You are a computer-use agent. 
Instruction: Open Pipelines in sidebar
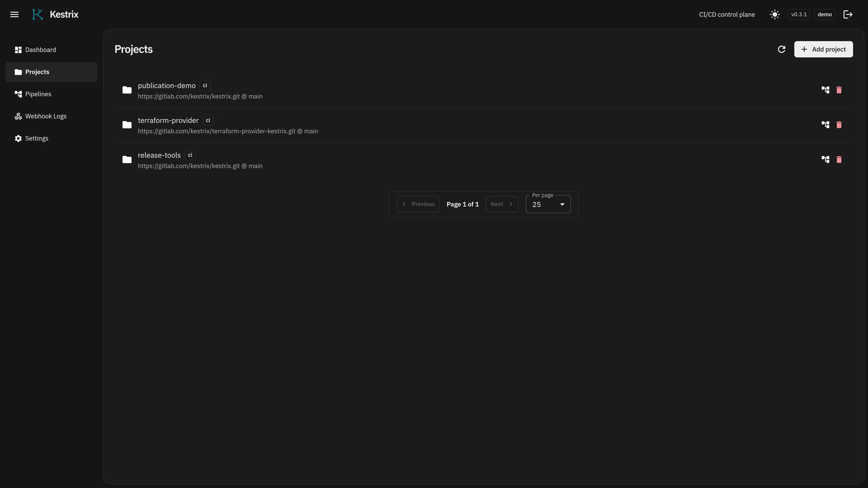(x=52, y=94)
